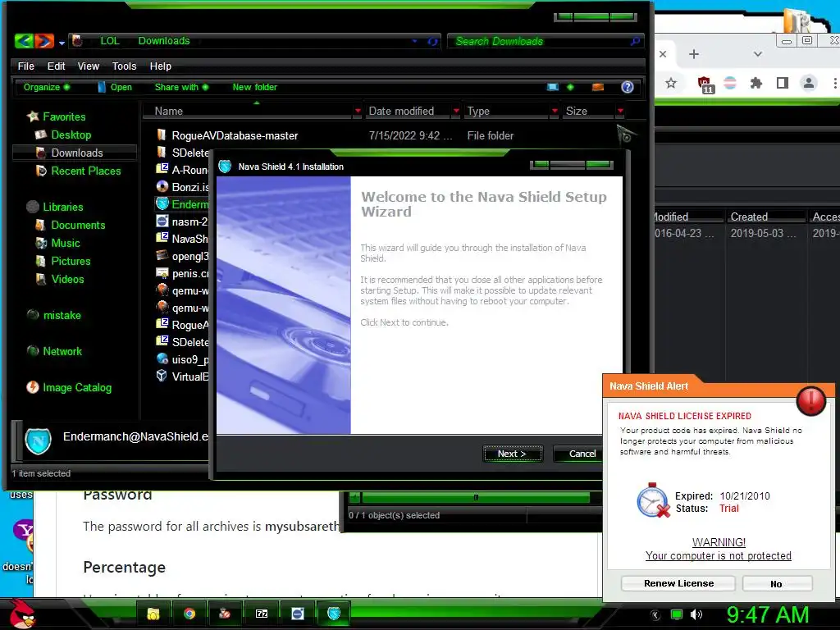Open recent locations dropdown beside nav arrows
This screenshot has height=630, width=840.
62,43
